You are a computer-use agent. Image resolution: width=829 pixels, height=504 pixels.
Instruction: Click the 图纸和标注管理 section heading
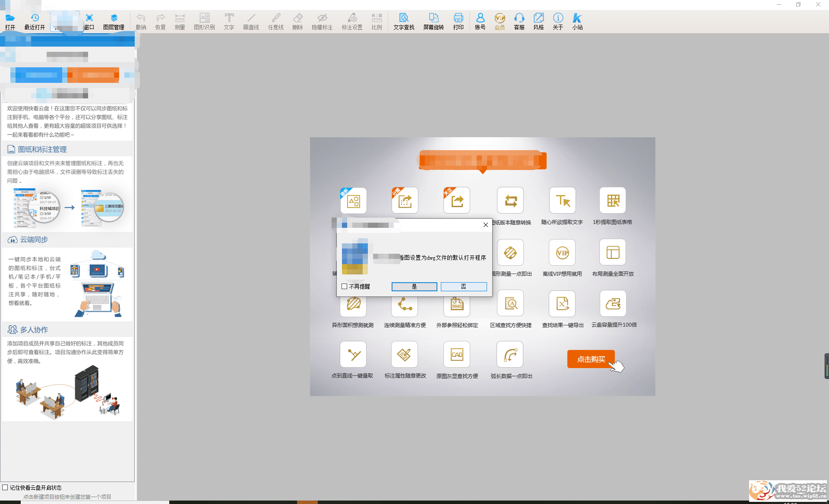click(42, 149)
